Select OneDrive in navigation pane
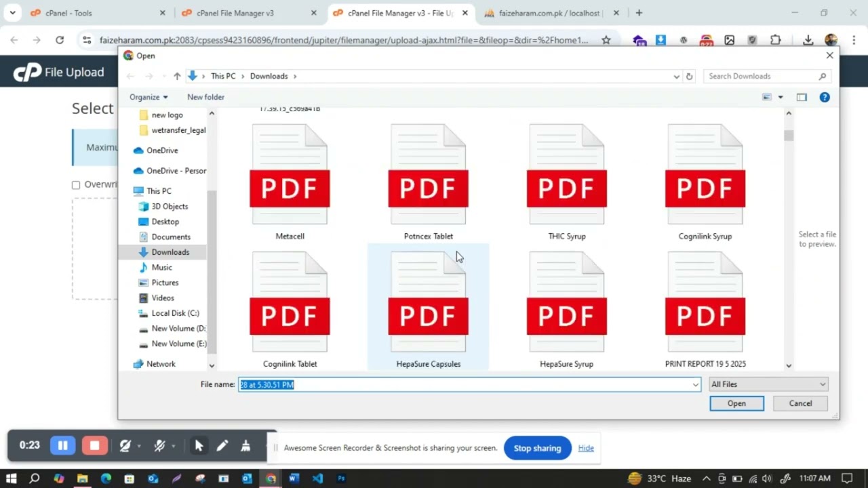This screenshot has height=488, width=868. [155, 150]
